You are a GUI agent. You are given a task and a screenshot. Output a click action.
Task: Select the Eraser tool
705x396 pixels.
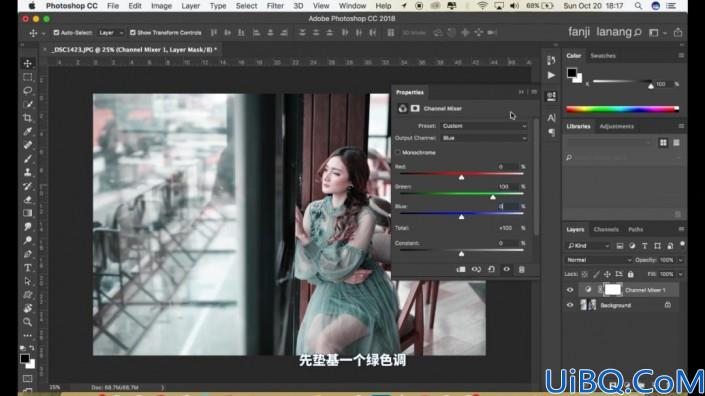point(27,200)
